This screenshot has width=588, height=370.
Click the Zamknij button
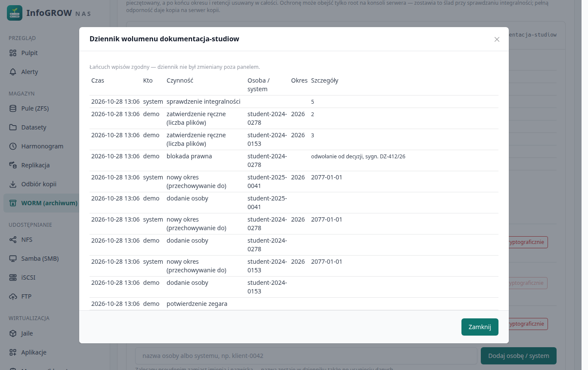click(x=480, y=327)
